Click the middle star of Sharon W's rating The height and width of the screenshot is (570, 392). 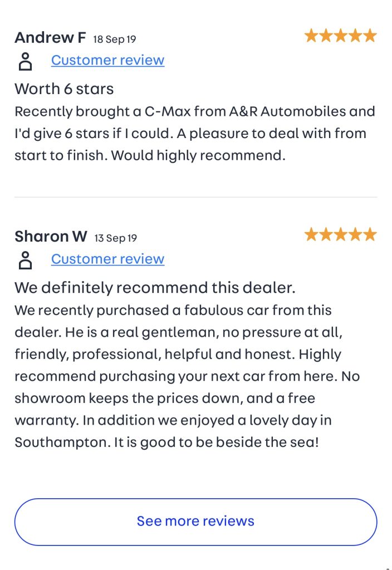point(341,235)
